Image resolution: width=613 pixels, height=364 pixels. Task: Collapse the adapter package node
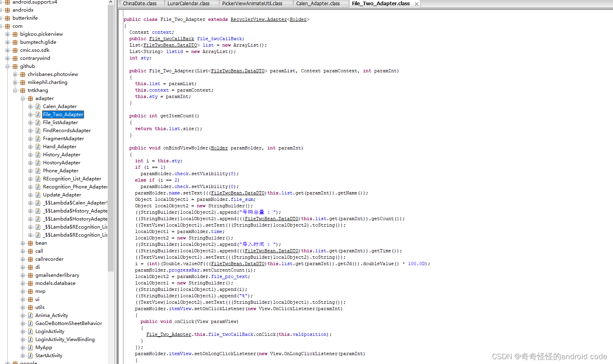tap(23, 98)
